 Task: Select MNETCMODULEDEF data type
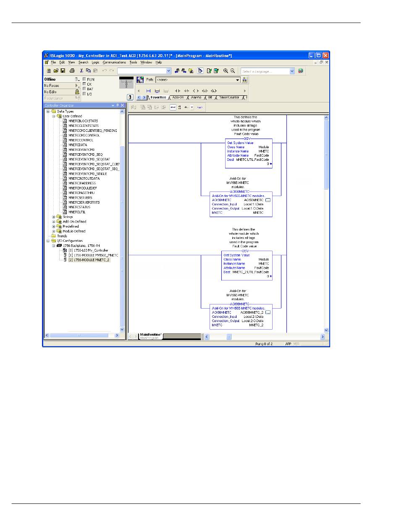[x=83, y=188]
